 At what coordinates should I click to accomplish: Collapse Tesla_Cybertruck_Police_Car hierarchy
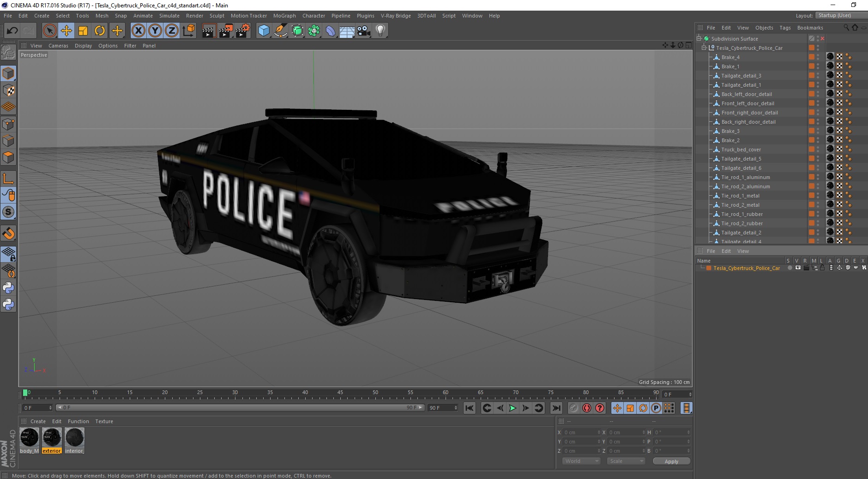pyautogui.click(x=704, y=48)
